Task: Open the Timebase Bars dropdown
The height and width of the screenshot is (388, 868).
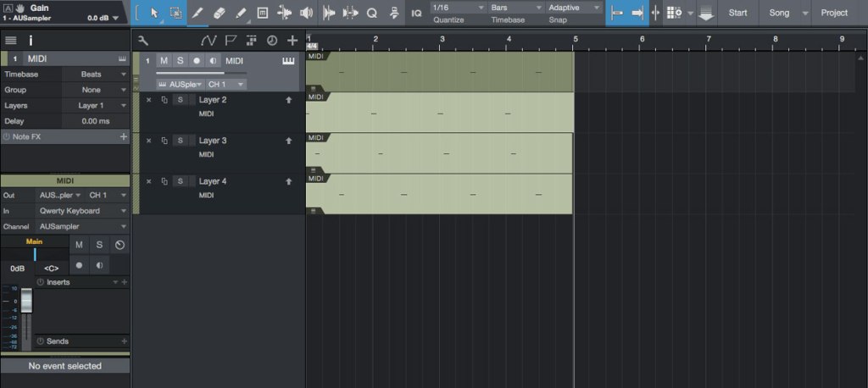Action: tap(516, 8)
